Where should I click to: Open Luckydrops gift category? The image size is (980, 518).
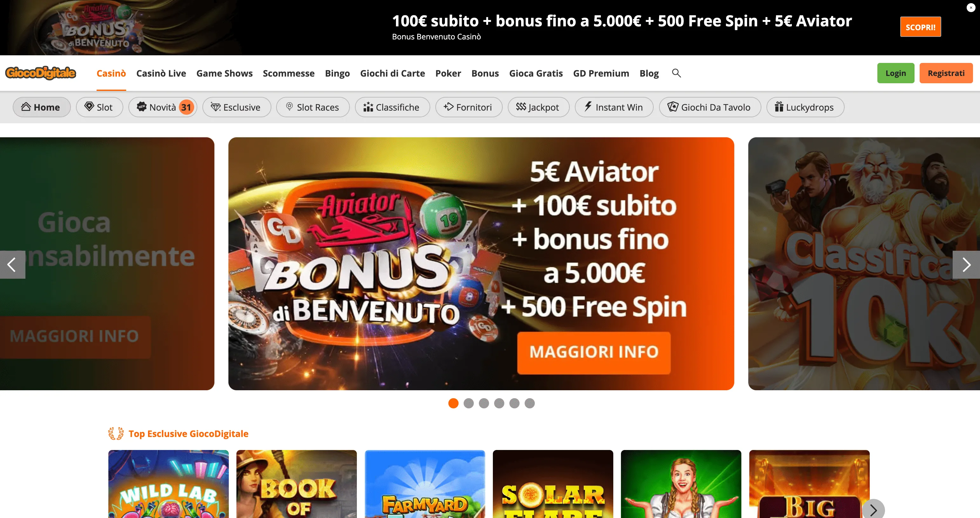click(805, 107)
